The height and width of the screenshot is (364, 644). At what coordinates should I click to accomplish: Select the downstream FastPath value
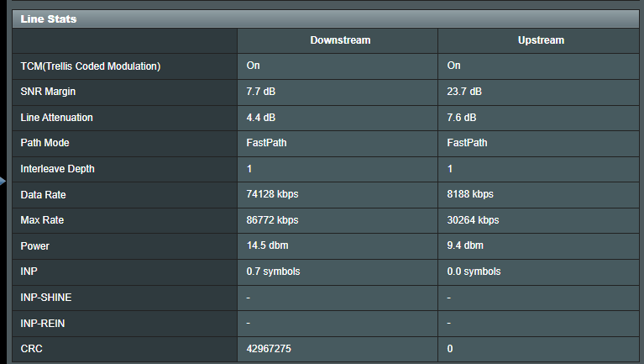click(266, 143)
